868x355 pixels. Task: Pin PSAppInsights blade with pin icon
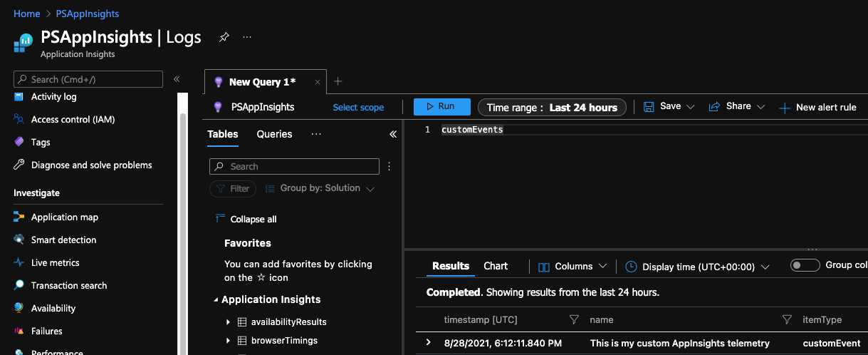[x=224, y=37]
